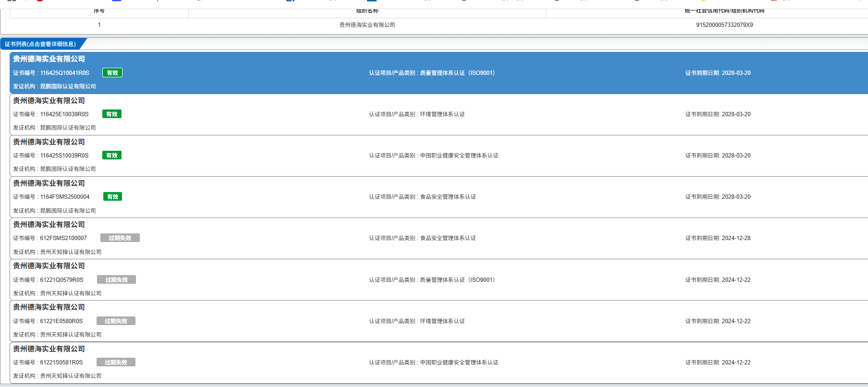Click expiry date 2028-03-20 in the 116425S10039R0S row

[736, 156]
